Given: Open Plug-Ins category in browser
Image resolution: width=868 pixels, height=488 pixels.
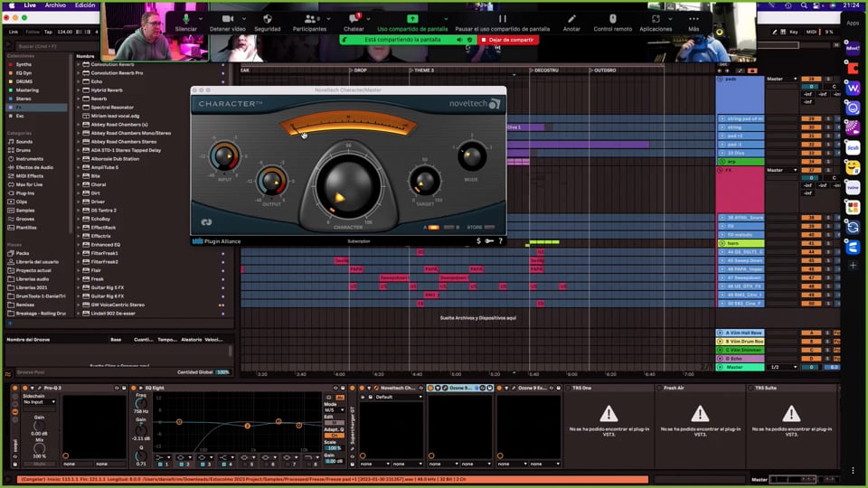Looking at the screenshot, I should click(x=25, y=193).
